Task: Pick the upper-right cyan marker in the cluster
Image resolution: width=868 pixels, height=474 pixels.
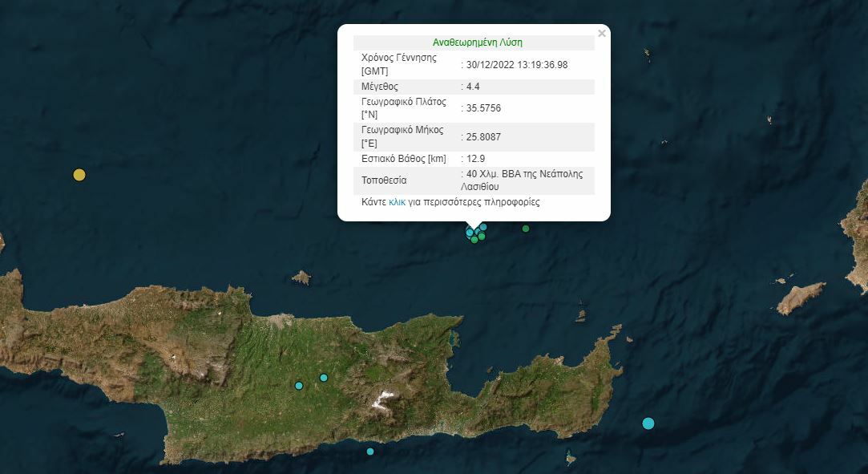Action: click(x=483, y=227)
